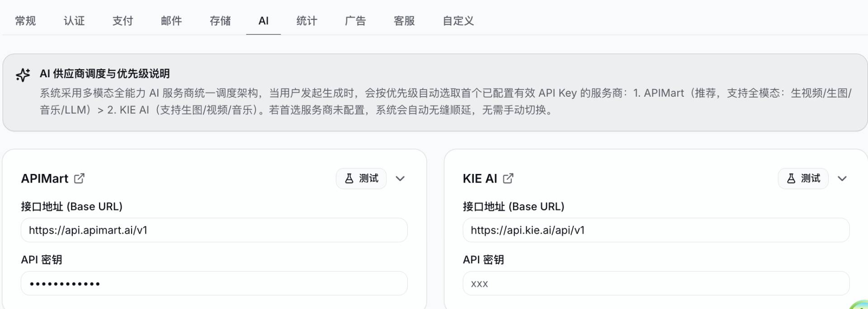Select the 支付 tab

point(123,21)
